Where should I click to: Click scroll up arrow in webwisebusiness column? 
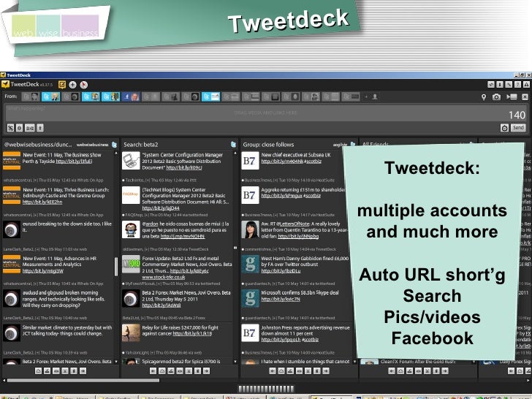tap(116, 153)
